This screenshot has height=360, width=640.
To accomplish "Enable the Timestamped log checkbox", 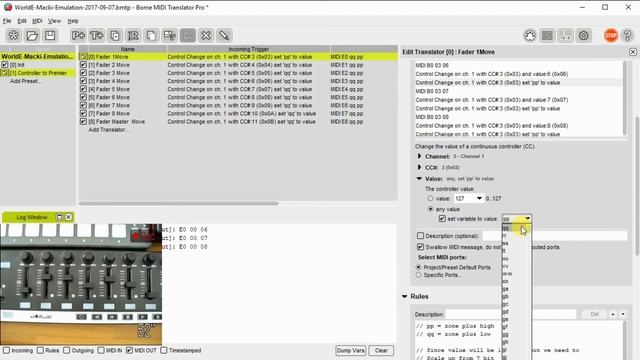I will pos(164,350).
